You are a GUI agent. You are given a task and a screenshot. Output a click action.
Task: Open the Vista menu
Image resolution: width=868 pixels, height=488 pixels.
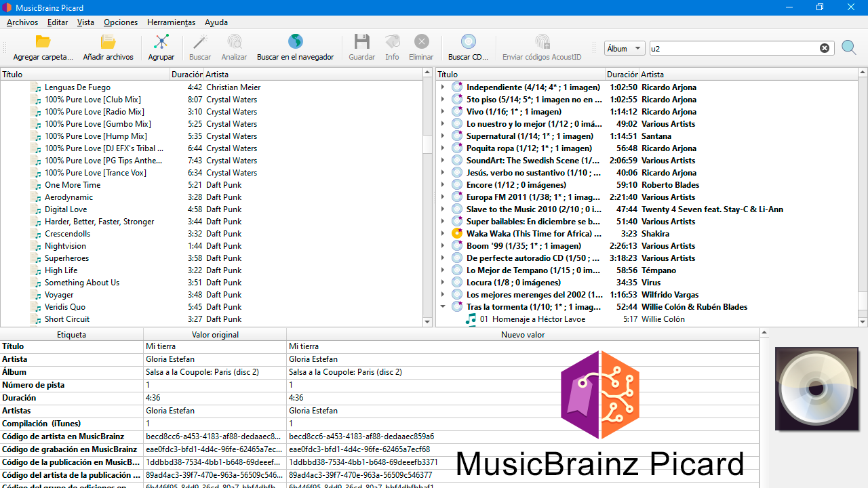point(85,22)
